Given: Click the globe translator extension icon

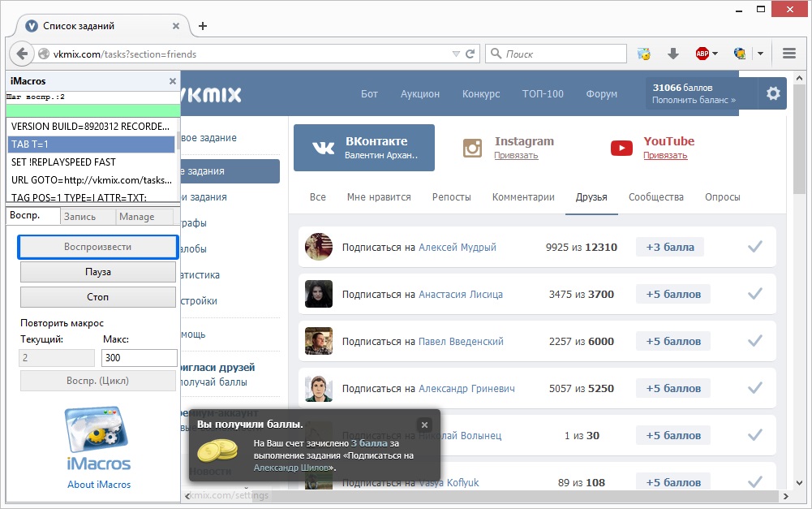Looking at the screenshot, I should (x=738, y=53).
